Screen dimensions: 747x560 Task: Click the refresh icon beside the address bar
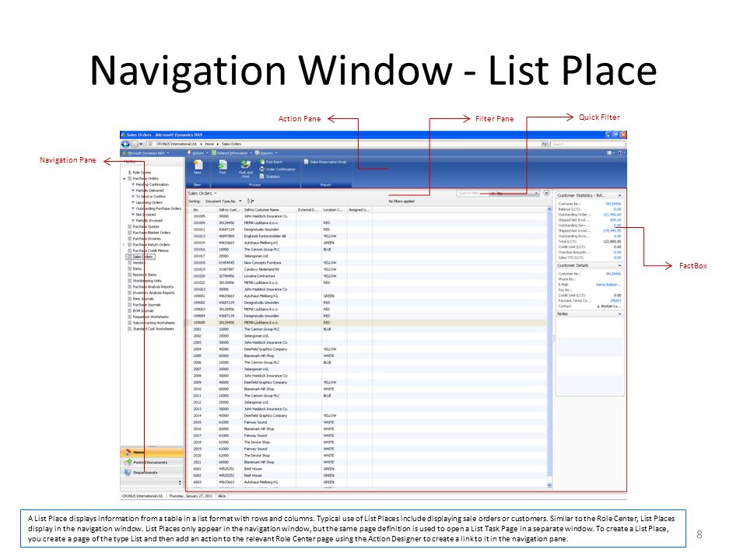coord(544,144)
